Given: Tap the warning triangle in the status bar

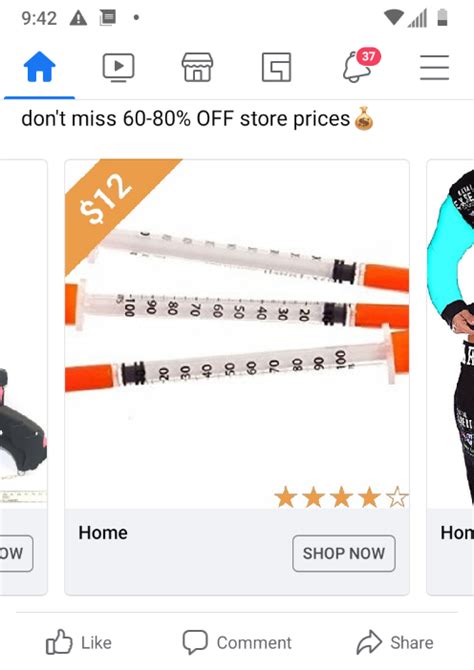Looking at the screenshot, I should (x=78, y=18).
